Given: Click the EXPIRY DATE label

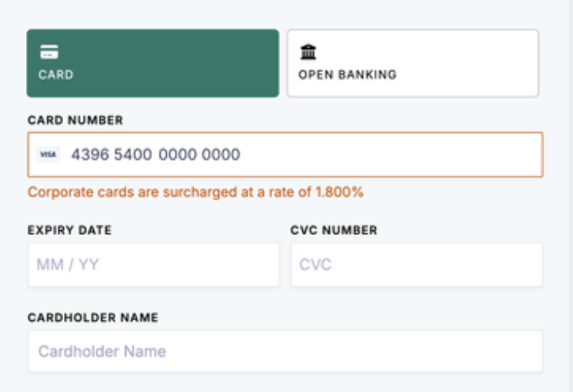Looking at the screenshot, I should 69,230.
